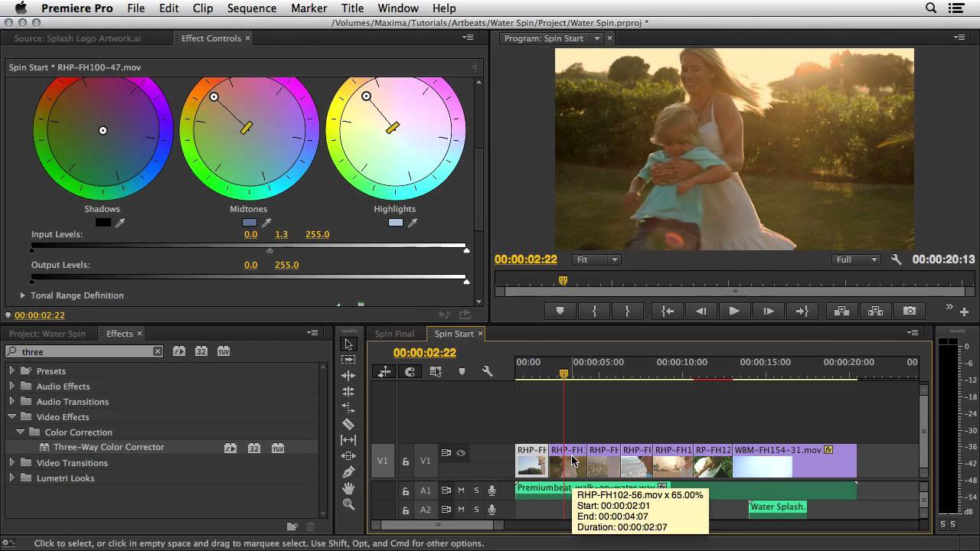Toggle lock on V1 track
The width and height of the screenshot is (980, 551).
point(406,461)
